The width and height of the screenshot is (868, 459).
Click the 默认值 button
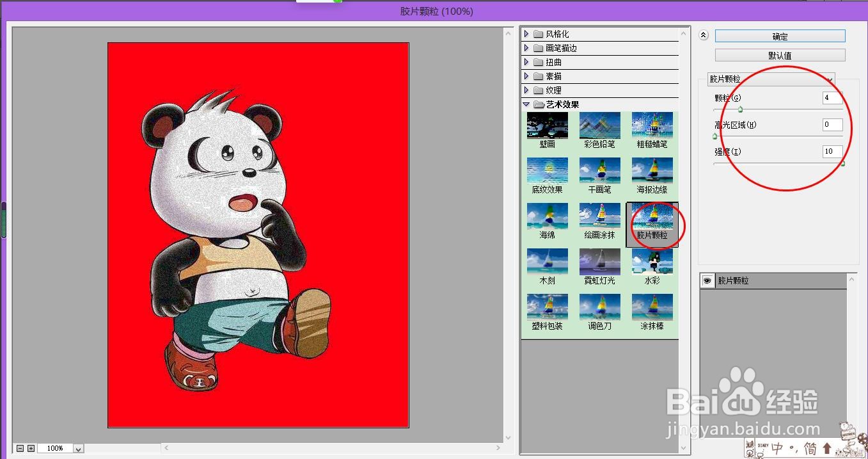780,55
